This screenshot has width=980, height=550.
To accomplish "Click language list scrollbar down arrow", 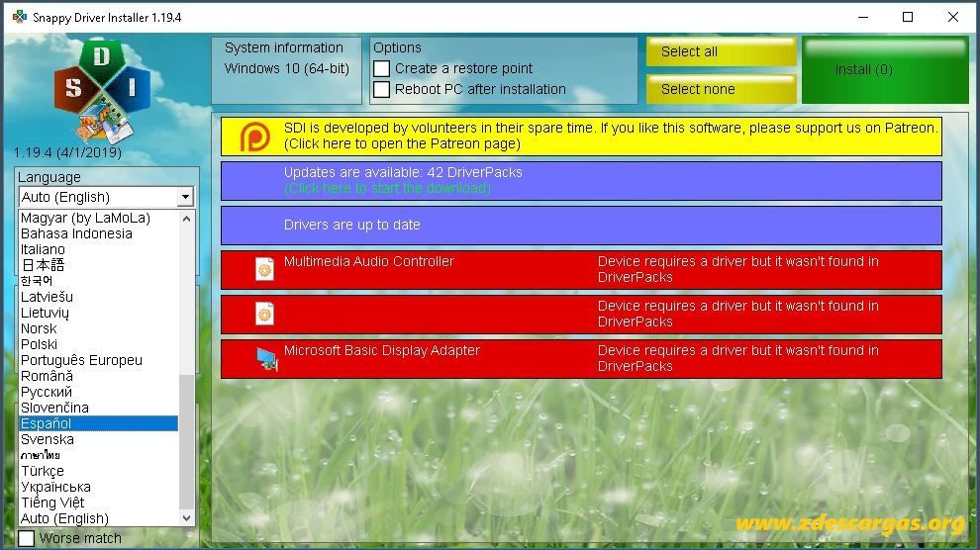I will 186,518.
